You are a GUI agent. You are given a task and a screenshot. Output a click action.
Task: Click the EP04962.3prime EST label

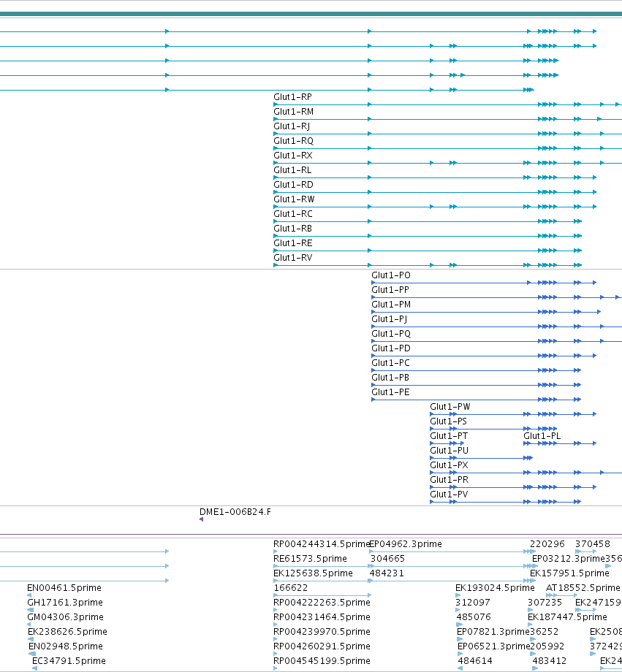tap(406, 544)
